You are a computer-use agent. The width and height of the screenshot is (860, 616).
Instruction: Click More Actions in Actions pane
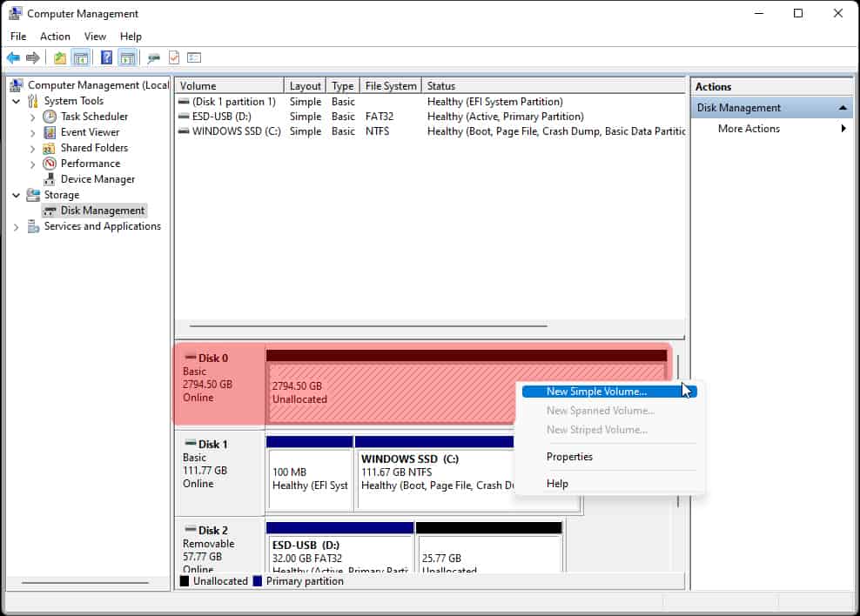[749, 128]
